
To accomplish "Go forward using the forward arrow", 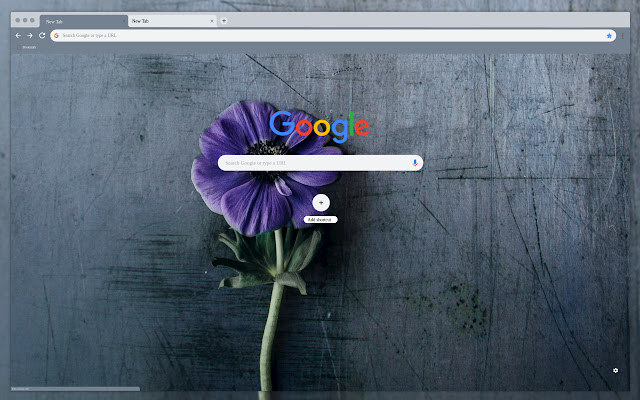I will click(30, 36).
